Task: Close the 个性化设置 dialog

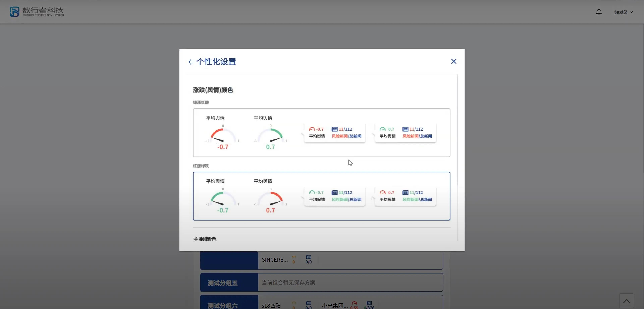Action: 453,61
